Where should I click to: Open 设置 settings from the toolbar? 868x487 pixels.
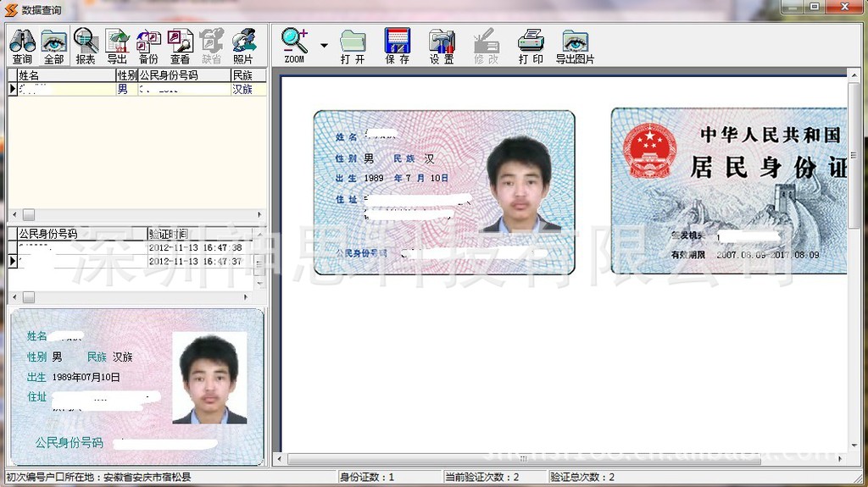(x=442, y=46)
